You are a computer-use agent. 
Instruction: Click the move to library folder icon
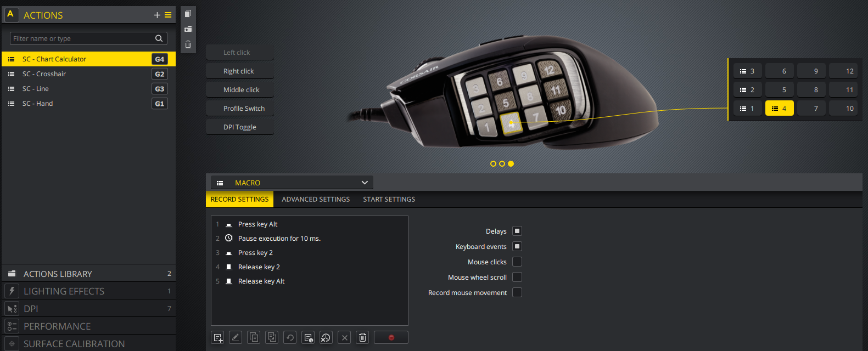pyautogui.click(x=188, y=29)
